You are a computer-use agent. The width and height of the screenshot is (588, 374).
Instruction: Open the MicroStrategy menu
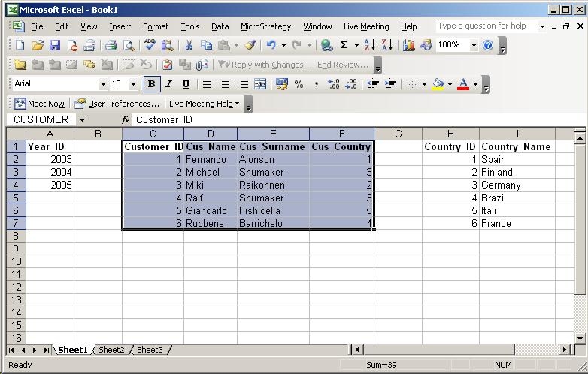pos(265,26)
